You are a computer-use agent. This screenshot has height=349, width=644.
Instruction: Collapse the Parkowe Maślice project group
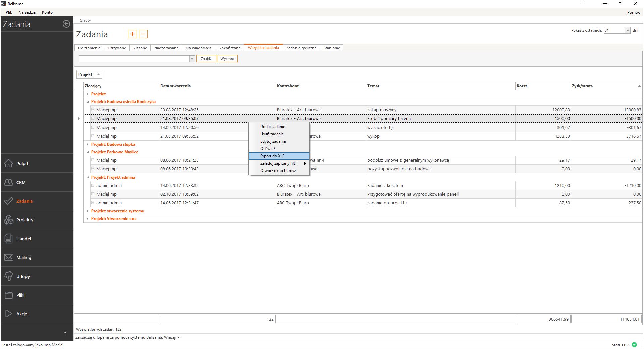coord(88,152)
